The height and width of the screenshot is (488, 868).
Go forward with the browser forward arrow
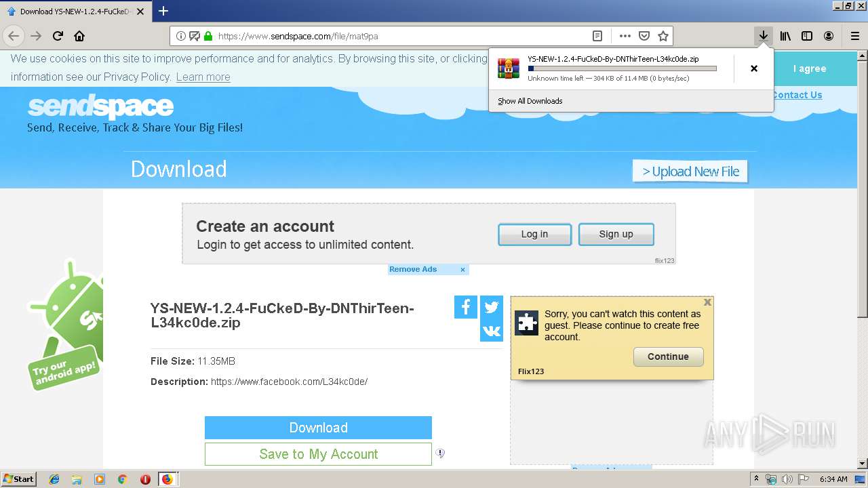36,36
